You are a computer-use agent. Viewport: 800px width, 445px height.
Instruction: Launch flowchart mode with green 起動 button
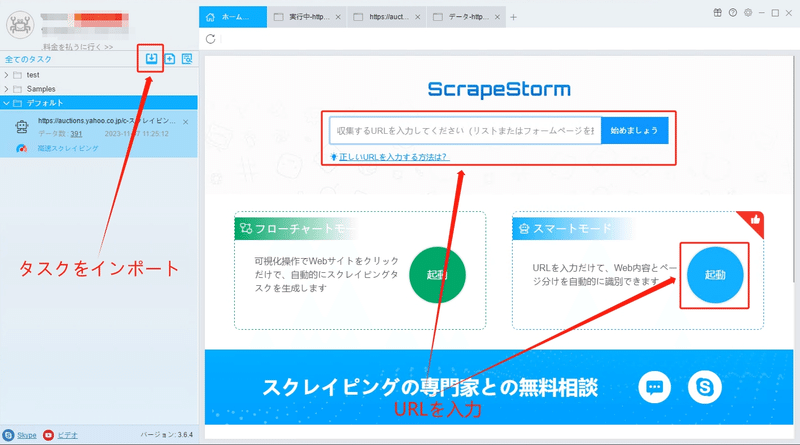[x=437, y=275]
